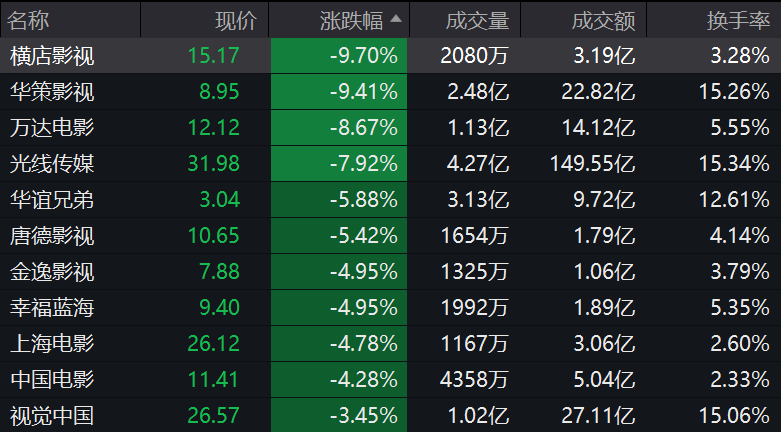Open 金逸影视 stock entry
The width and height of the screenshot is (781, 432).
pos(52,272)
